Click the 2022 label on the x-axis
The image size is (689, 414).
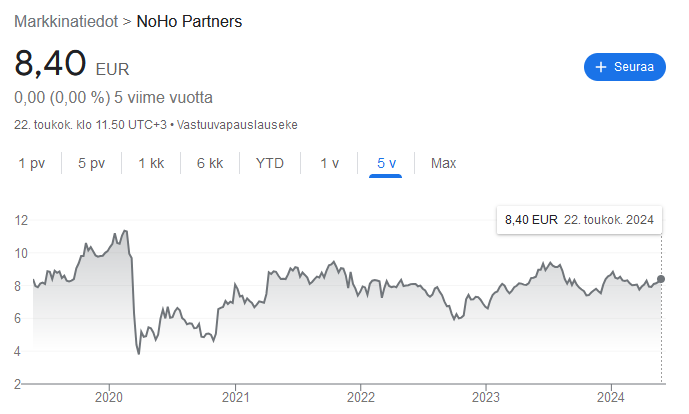(x=360, y=397)
